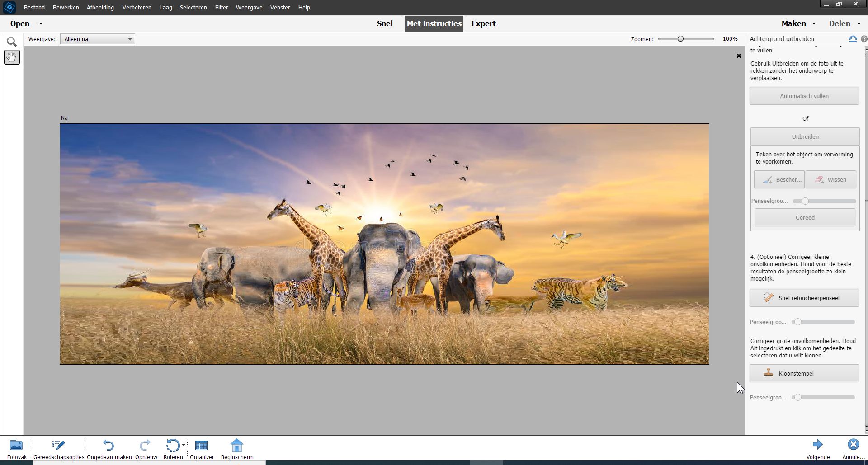Screen dimensions: 868x465
Task: Click the Roteren rotate icon
Action: pos(173,446)
